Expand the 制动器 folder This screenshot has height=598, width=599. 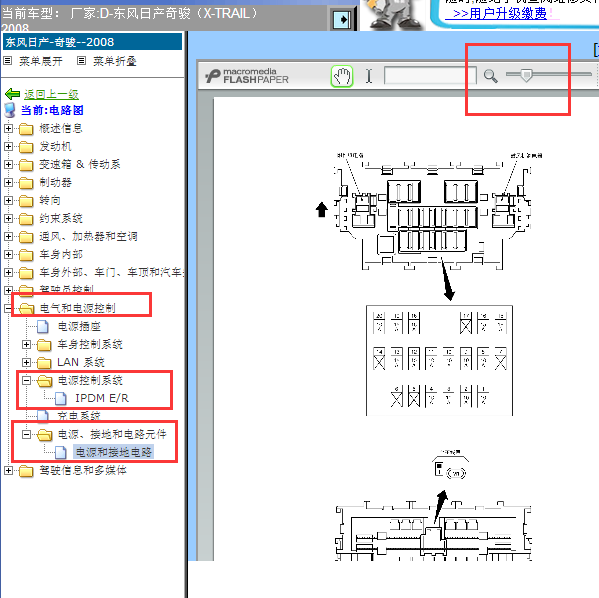(x=8, y=182)
